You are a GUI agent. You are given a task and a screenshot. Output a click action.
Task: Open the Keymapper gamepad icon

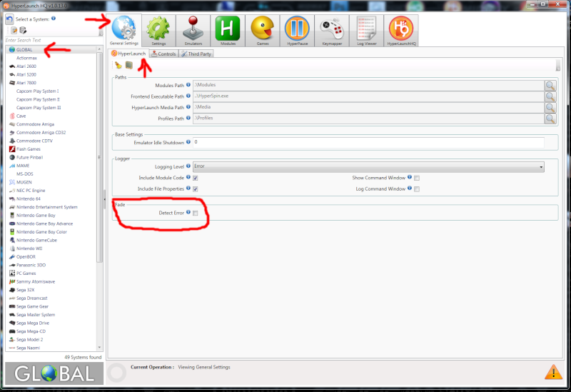point(332,31)
